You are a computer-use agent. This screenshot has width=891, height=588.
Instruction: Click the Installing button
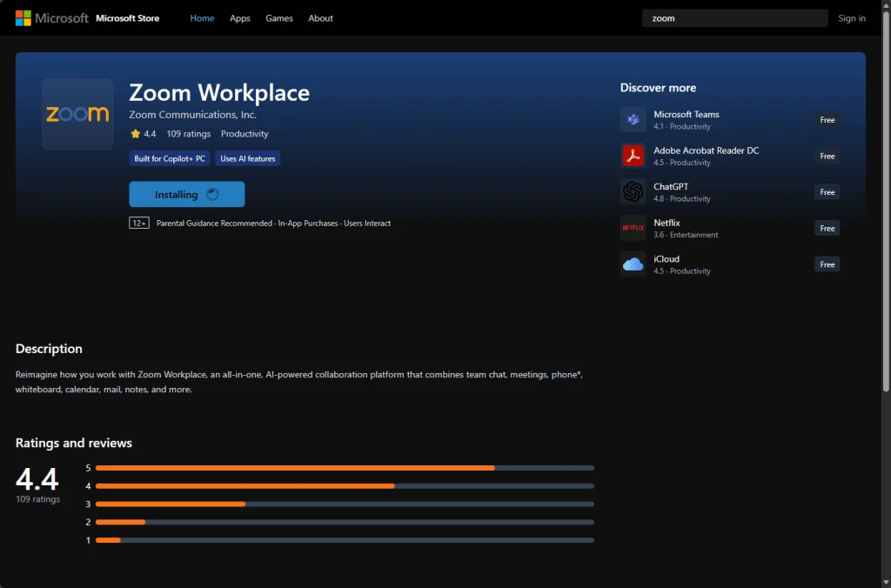(186, 194)
